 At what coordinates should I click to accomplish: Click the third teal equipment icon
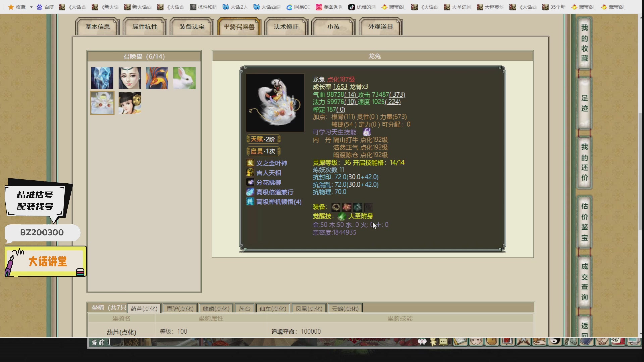pyautogui.click(x=358, y=207)
